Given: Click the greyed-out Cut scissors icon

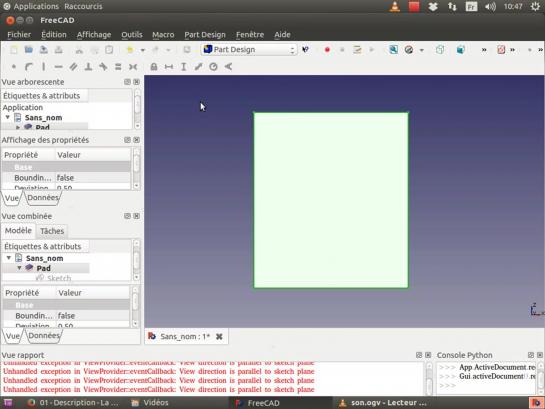Looking at the screenshot, I should click(79, 50).
